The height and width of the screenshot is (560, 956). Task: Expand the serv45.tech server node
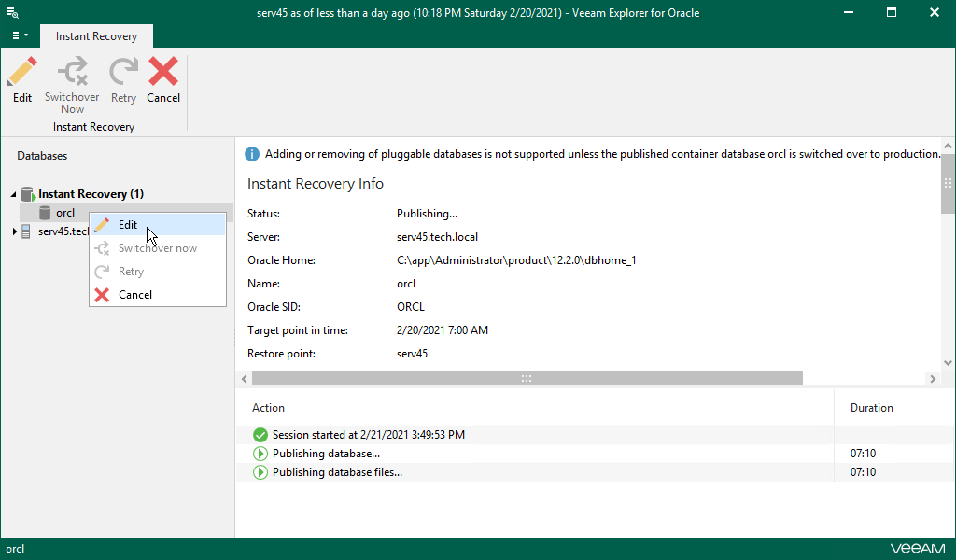point(15,231)
